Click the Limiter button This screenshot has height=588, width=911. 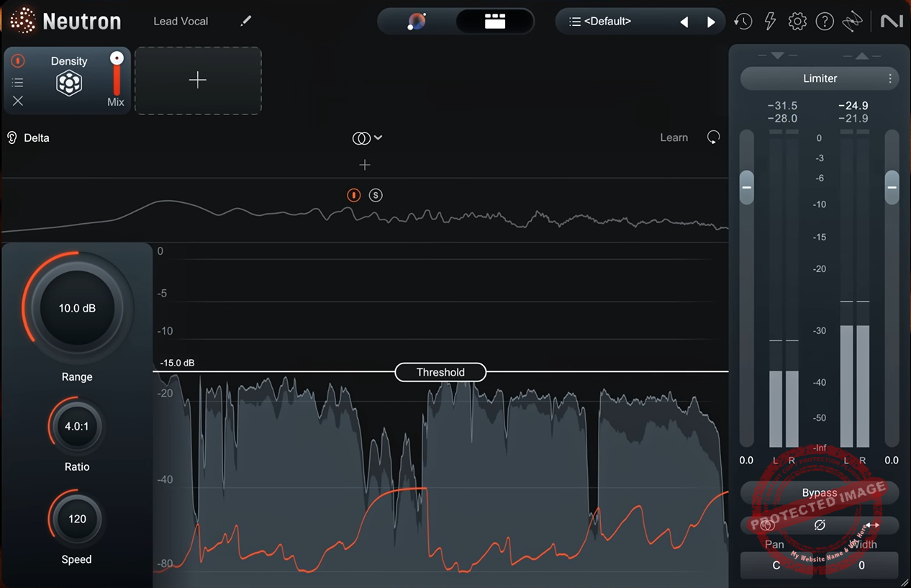[x=820, y=78]
